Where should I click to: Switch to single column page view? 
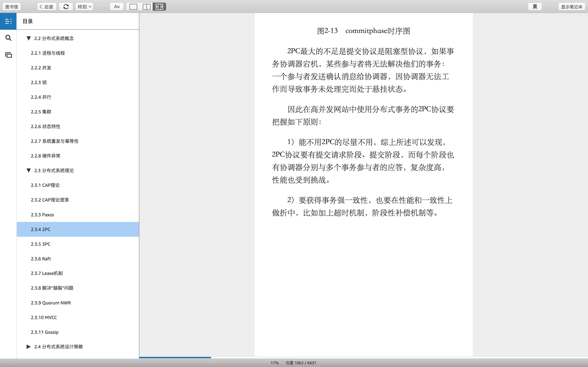133,7
